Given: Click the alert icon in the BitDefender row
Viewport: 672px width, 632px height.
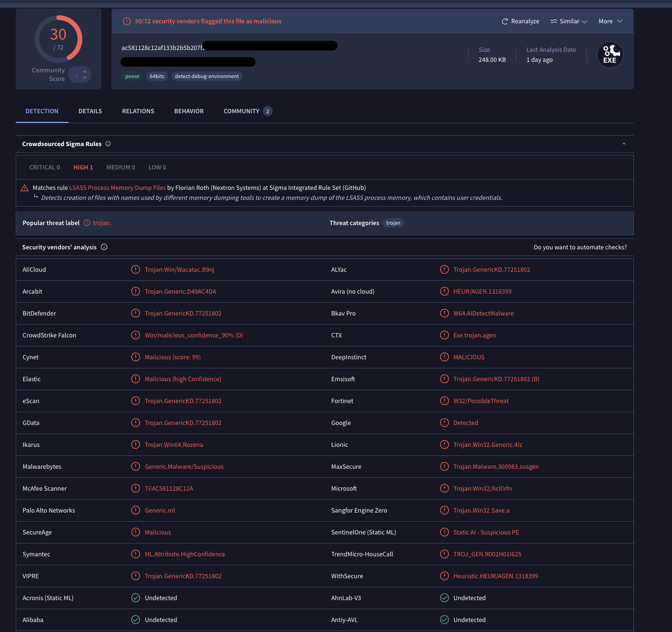Looking at the screenshot, I should click(x=136, y=313).
